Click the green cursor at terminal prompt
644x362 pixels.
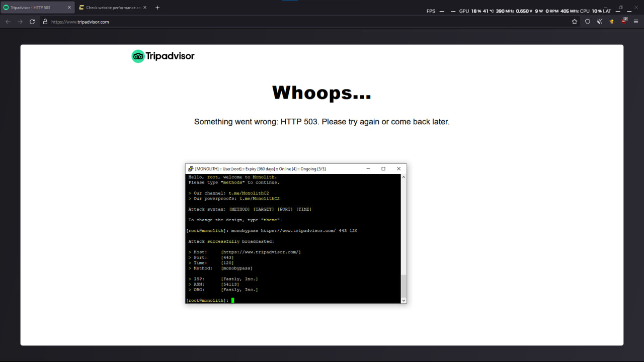point(233,300)
